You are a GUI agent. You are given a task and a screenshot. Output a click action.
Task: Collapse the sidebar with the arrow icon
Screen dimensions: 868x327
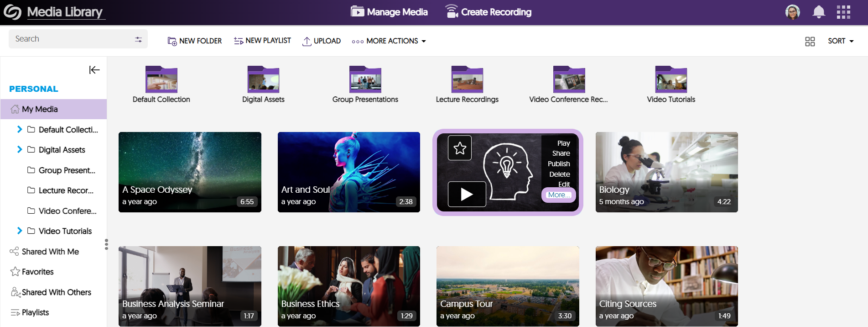coord(94,70)
